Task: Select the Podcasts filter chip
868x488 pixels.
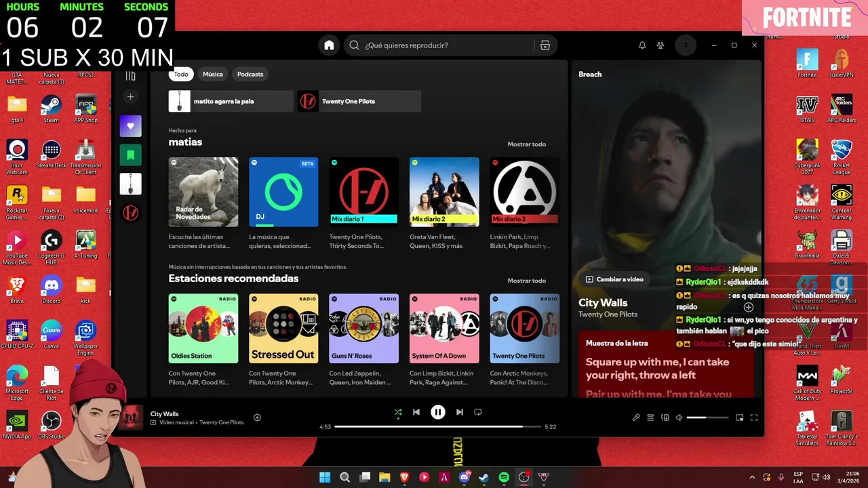Action: [x=250, y=74]
